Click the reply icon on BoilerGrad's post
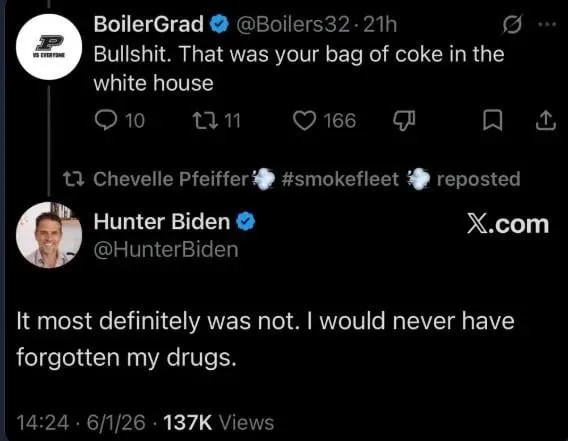Viewport: 568px width, 441px height. point(106,120)
